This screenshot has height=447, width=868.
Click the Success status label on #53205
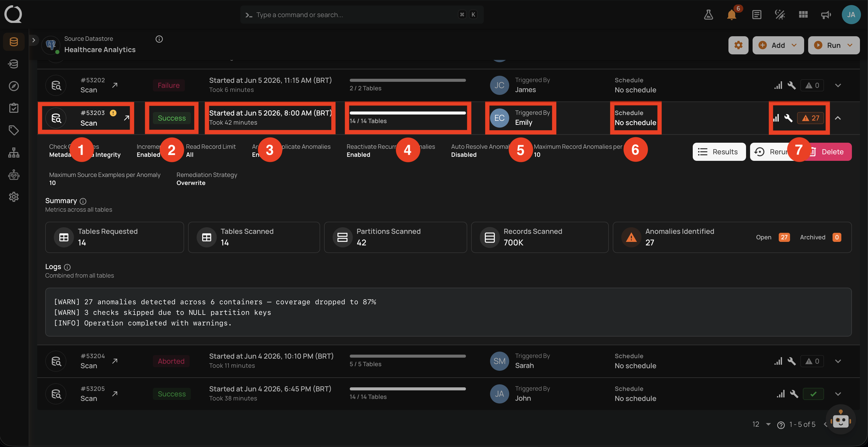172,394
